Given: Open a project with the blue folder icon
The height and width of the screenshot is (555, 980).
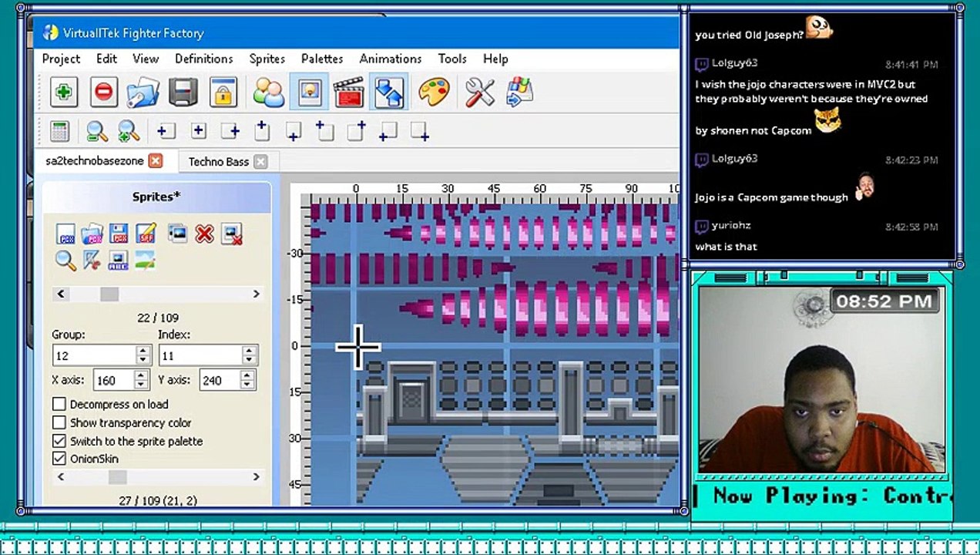Looking at the screenshot, I should point(143,92).
